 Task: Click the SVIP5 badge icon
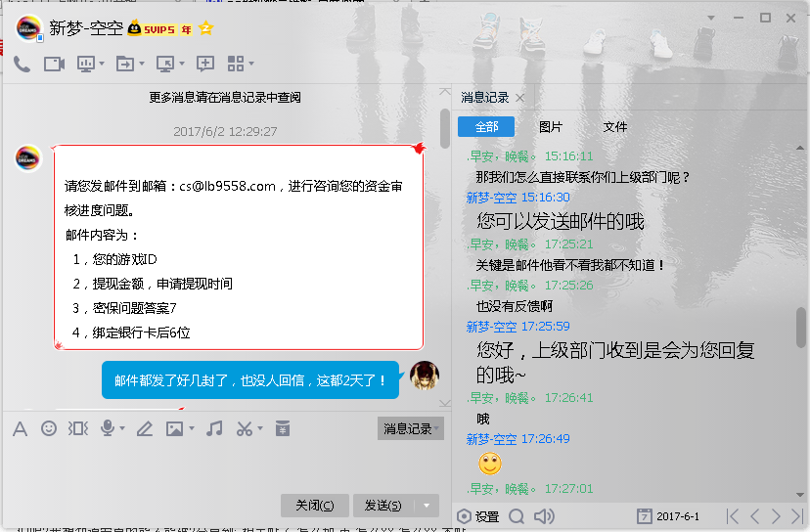click(x=159, y=29)
